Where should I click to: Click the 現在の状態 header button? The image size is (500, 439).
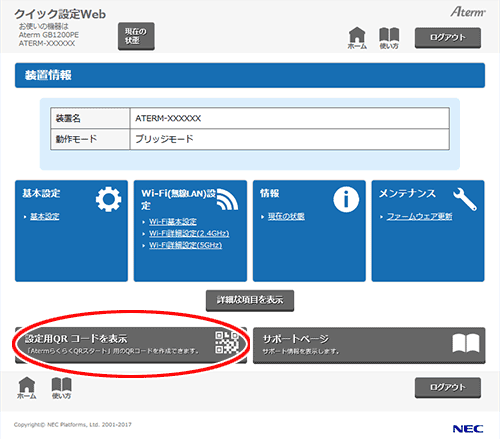(x=136, y=36)
